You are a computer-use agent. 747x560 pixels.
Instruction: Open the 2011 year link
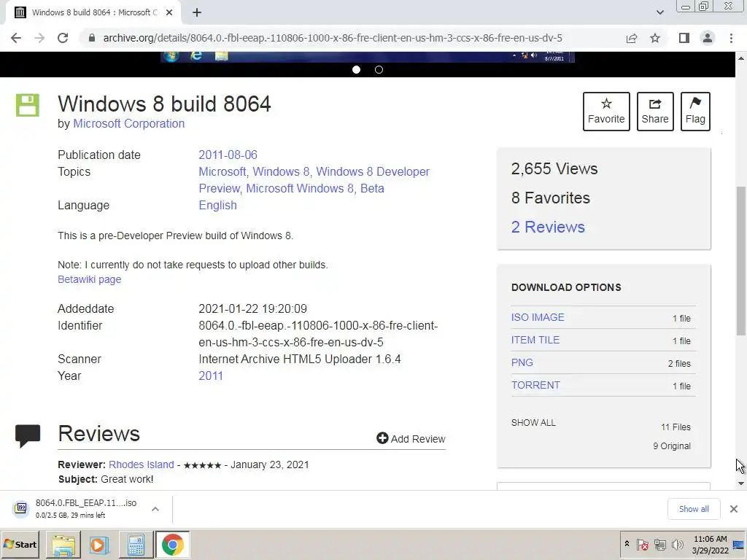[211, 376]
